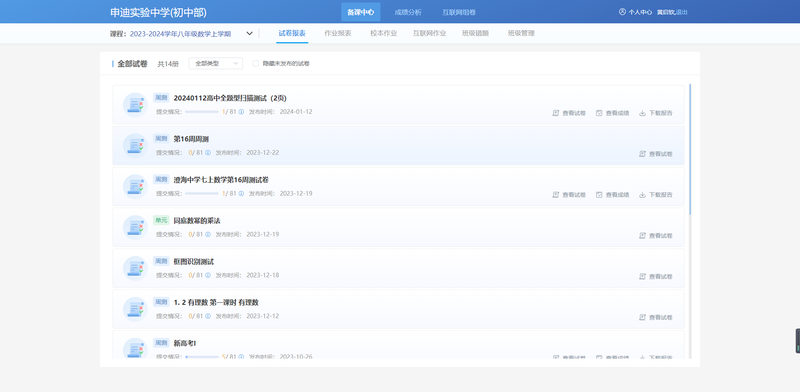The width and height of the screenshot is (800, 392).
Task: Open exam title 1.2 有理数 第一课时 有理数
Action: pos(216,302)
